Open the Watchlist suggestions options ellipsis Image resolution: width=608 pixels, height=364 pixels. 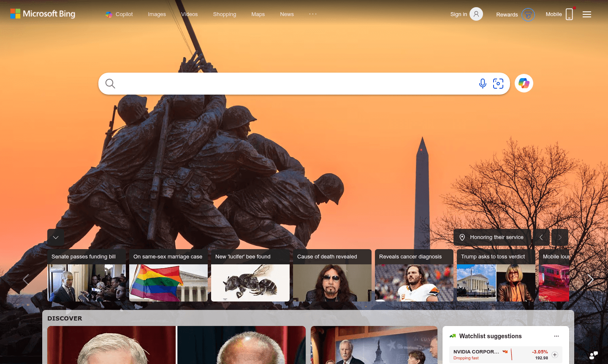coord(556,336)
